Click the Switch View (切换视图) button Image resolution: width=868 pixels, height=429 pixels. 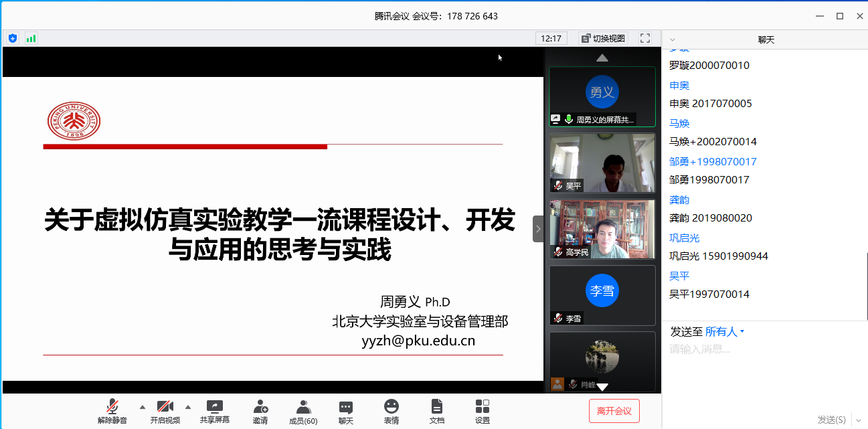(x=603, y=38)
